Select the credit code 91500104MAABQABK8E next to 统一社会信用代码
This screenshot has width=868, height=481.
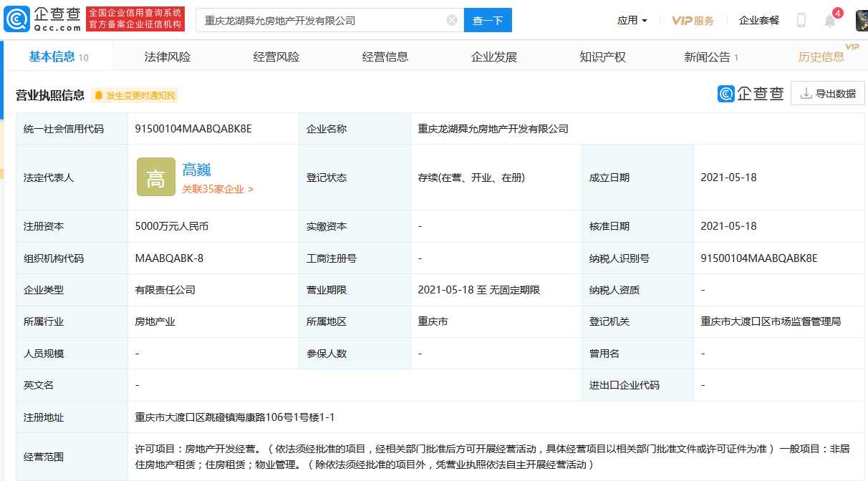[193, 129]
